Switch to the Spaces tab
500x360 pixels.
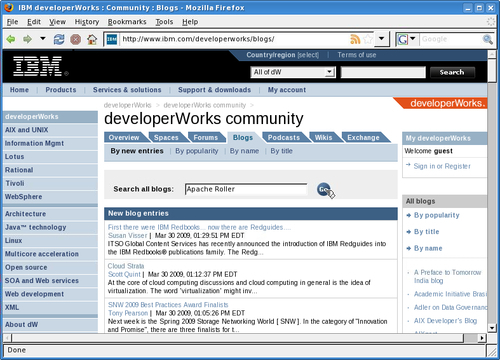(166, 138)
